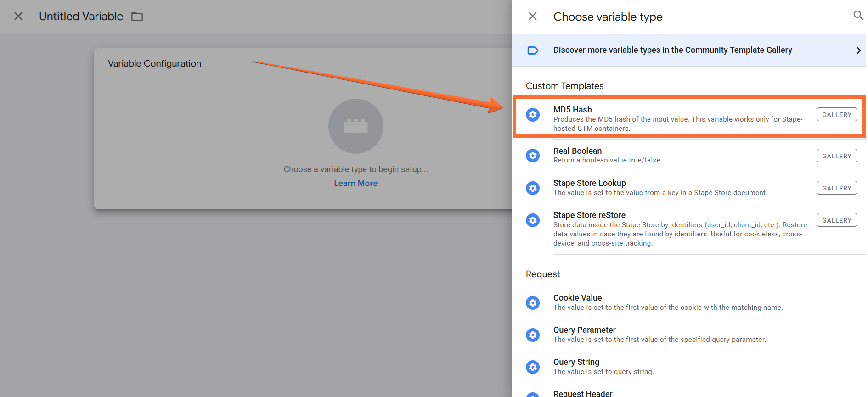Click the Stape Store Lookup gear icon
This screenshot has width=868, height=397.
533,188
